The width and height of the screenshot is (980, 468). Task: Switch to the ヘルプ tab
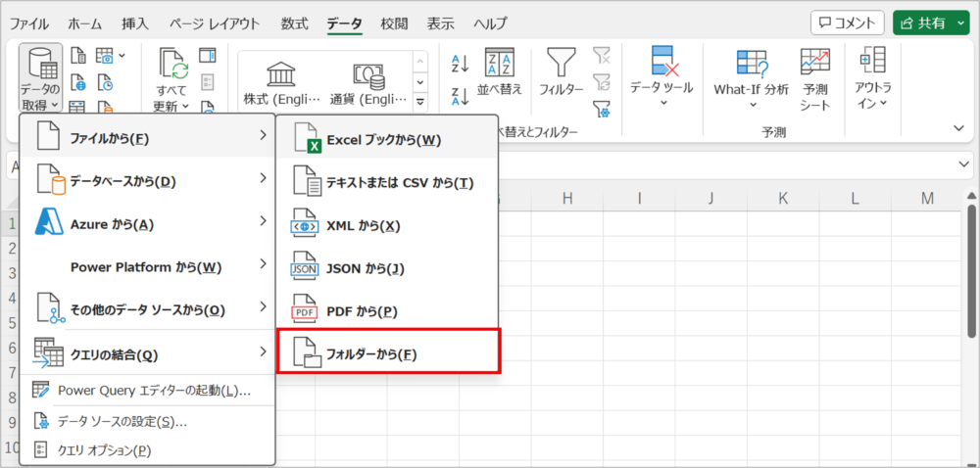(x=490, y=23)
